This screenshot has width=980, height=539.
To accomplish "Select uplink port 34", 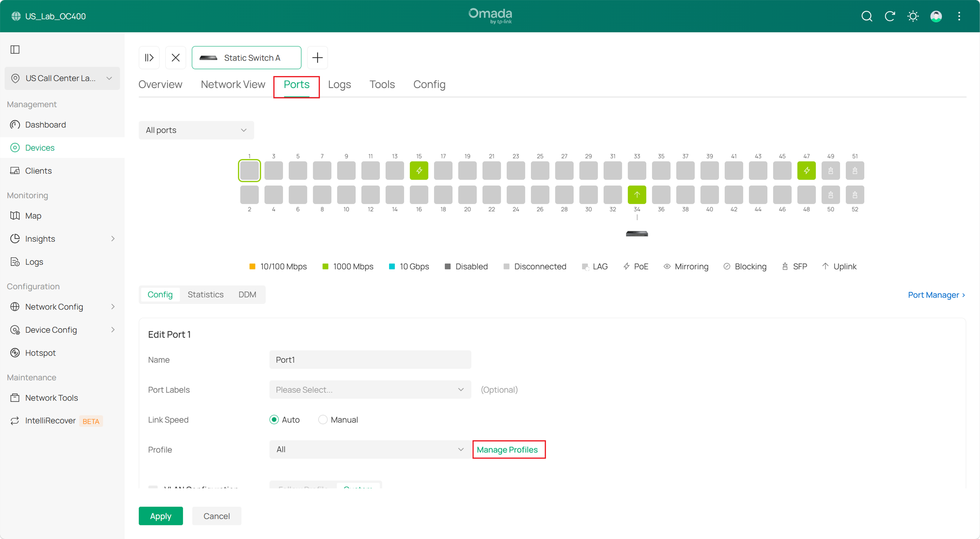I will pos(637,195).
